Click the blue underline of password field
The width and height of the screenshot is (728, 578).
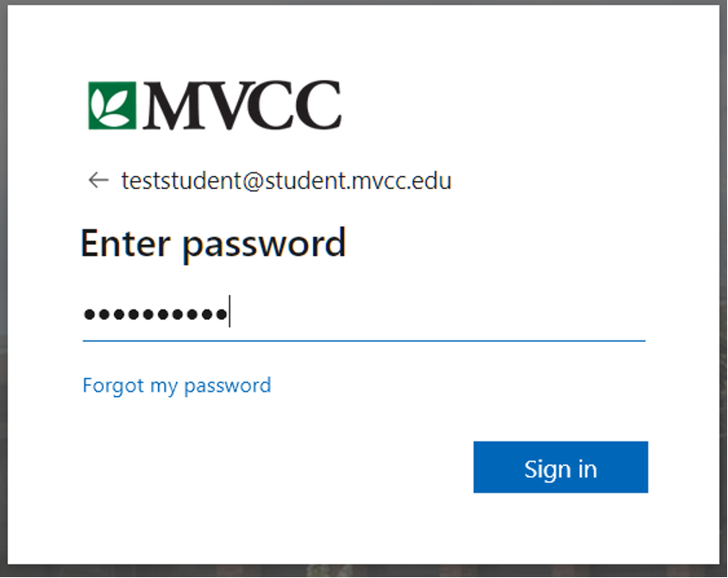pyautogui.click(x=364, y=341)
